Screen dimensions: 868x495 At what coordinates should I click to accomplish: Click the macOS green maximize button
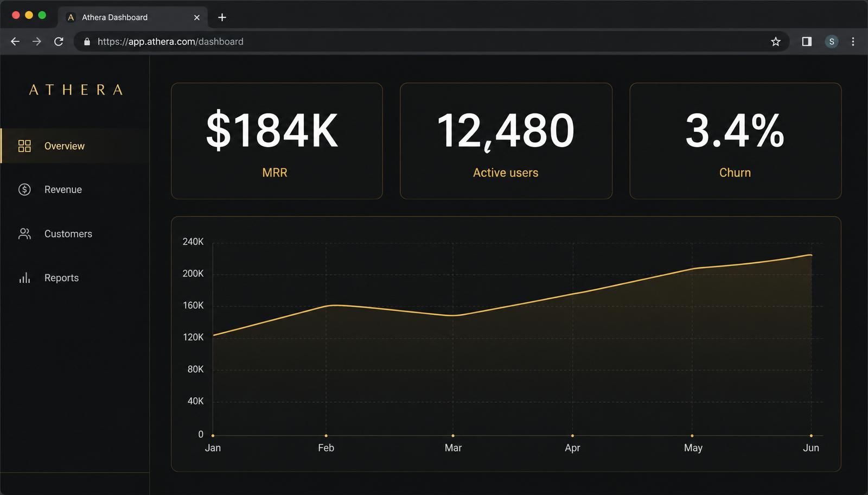(x=42, y=15)
